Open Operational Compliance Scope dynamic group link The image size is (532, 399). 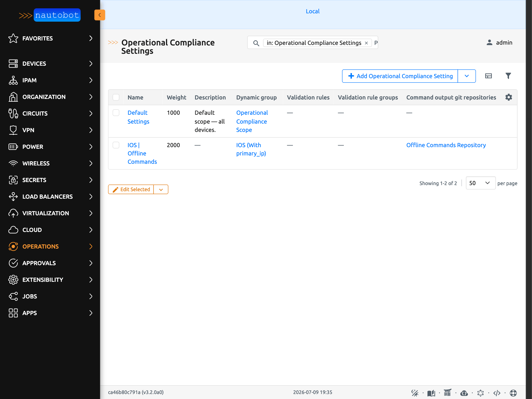click(252, 121)
